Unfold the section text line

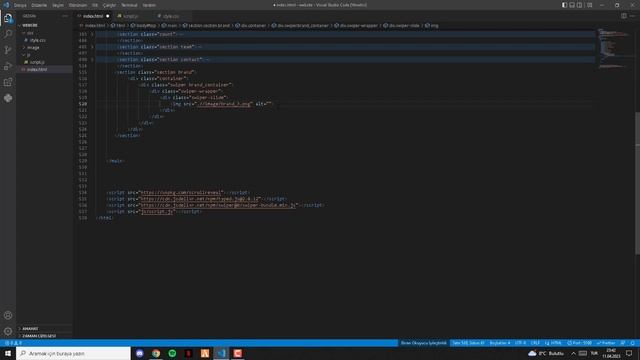(92, 47)
